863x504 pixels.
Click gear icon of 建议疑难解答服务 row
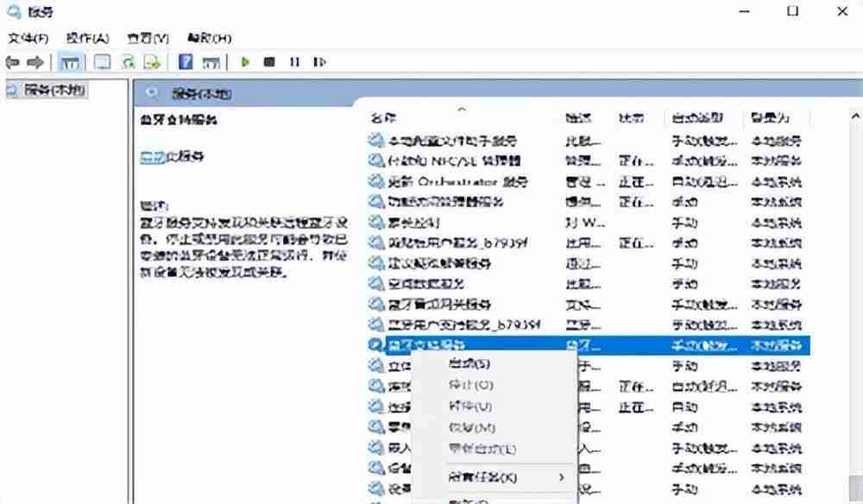pyautogui.click(x=376, y=263)
